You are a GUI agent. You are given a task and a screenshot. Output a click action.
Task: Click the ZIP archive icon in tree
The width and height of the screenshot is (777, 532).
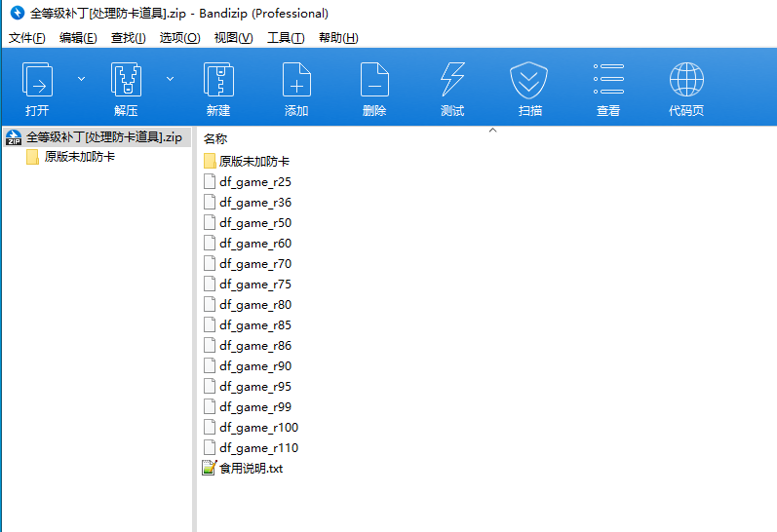[14, 137]
